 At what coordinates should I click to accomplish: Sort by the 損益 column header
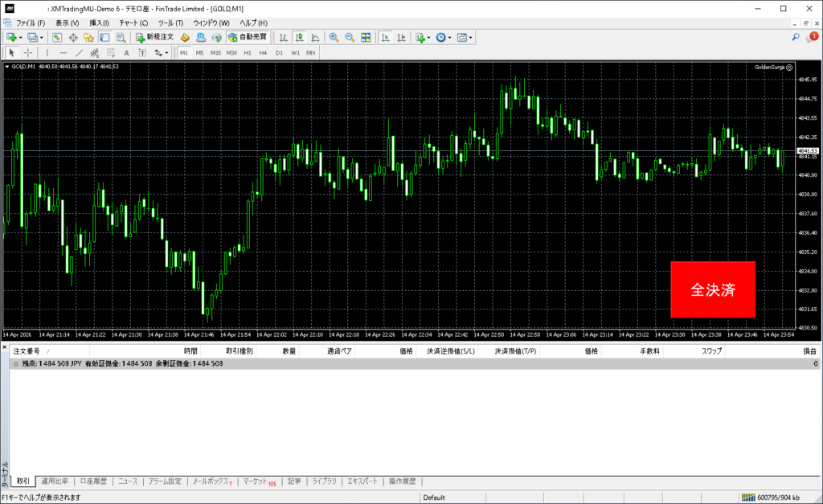click(x=810, y=351)
